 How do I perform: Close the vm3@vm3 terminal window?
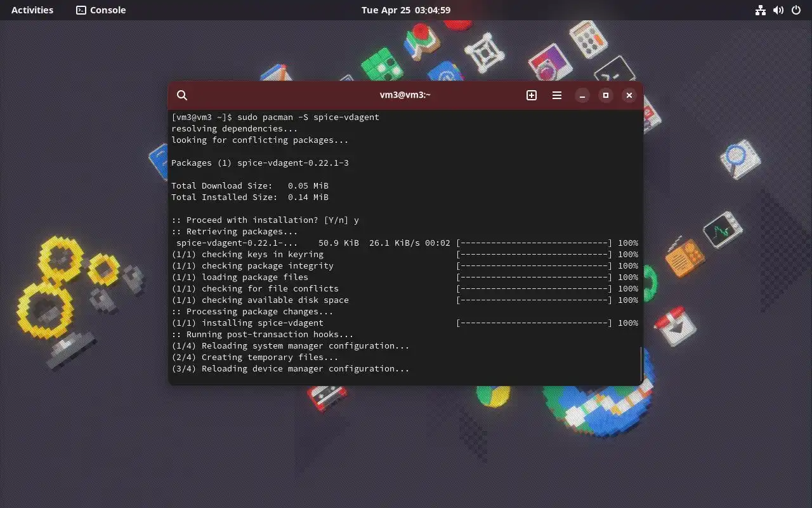(629, 95)
